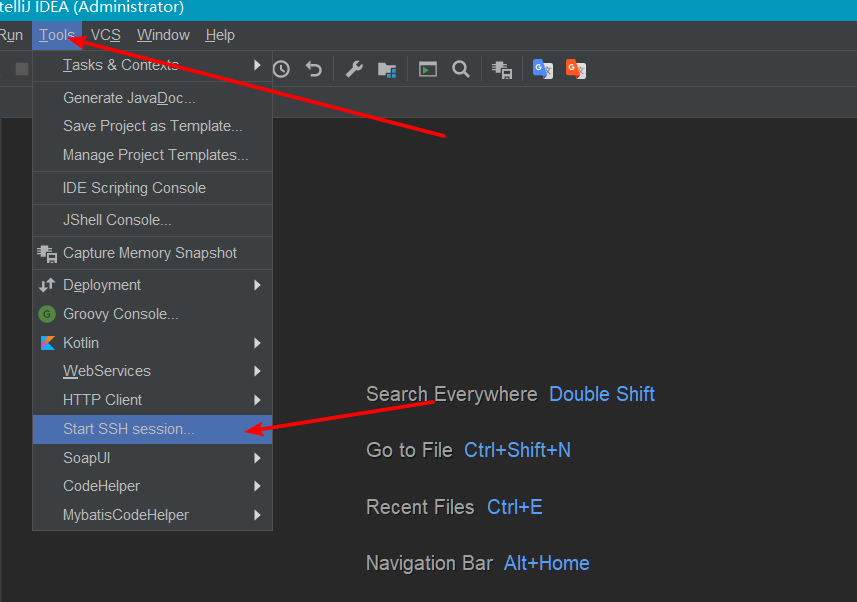Click the green Groovy Console icon

click(47, 314)
